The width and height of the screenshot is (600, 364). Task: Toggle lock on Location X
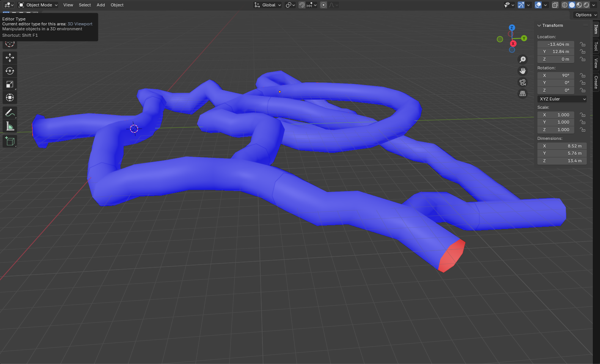[583, 44]
